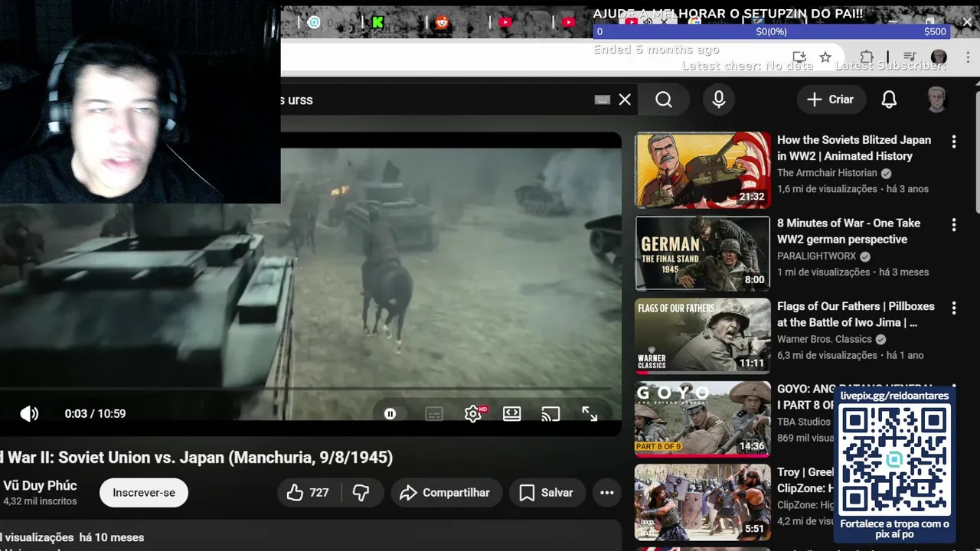
Task: Visit the Warner Bros. Classics channel
Action: tap(825, 339)
